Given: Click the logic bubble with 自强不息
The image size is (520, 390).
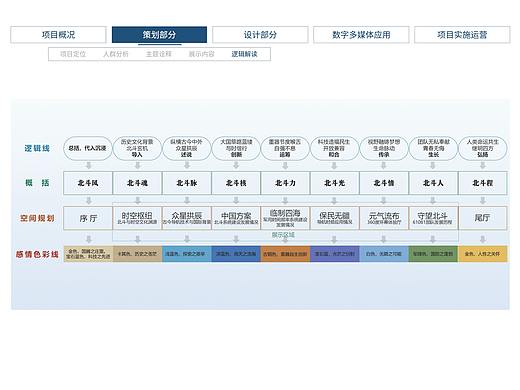Looking at the screenshot, I should click(x=285, y=148).
